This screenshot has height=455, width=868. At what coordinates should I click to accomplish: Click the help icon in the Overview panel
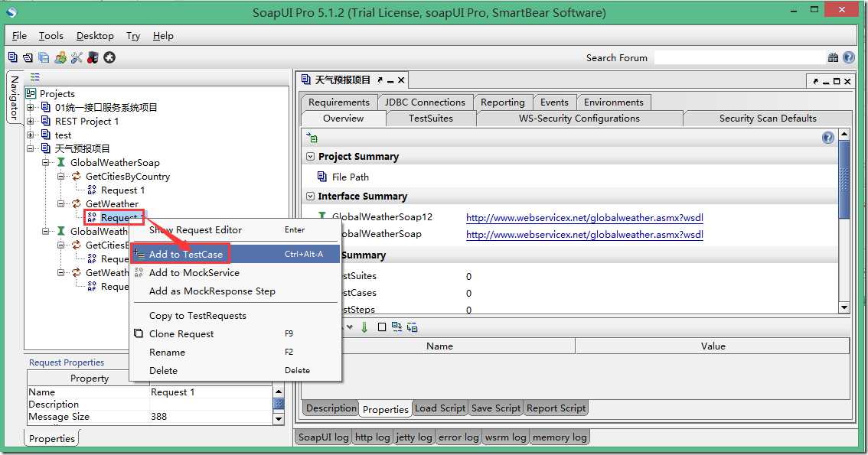(828, 138)
